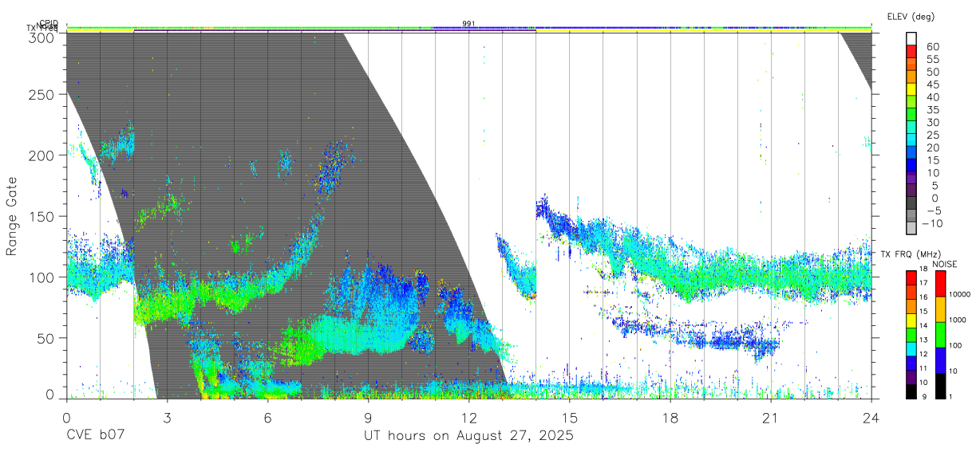Click the 150 tick label on Range Gate axis
The height and width of the screenshot is (452, 980).
tap(41, 216)
